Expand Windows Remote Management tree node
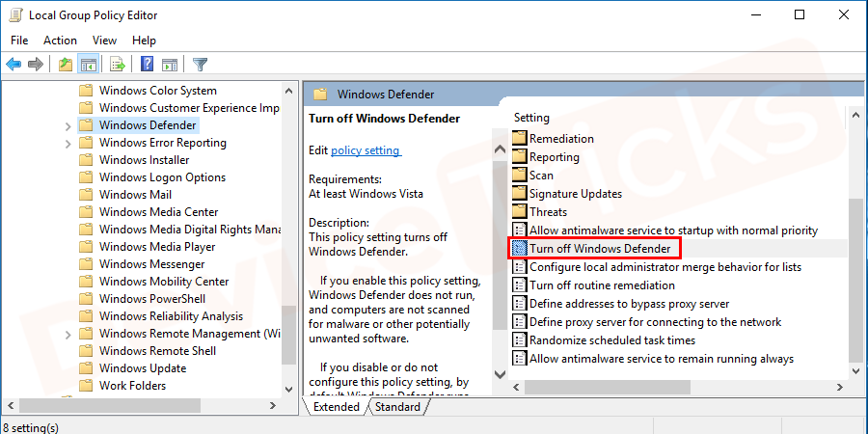The height and width of the screenshot is (434, 868). (x=68, y=334)
